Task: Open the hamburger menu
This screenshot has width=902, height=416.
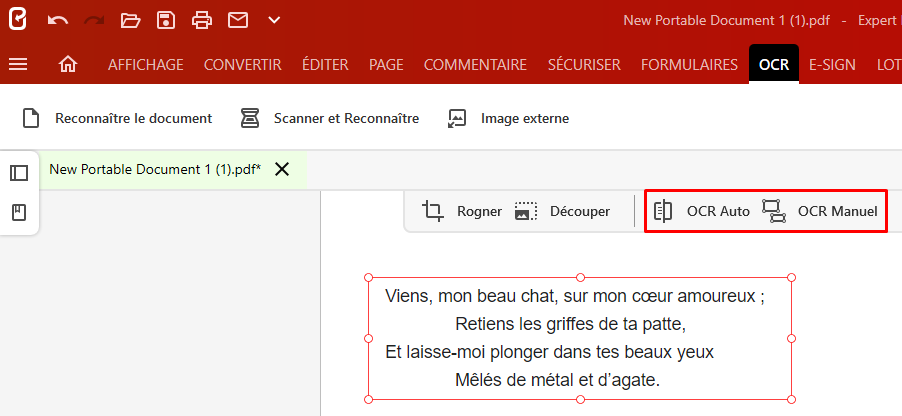Action: pos(18,64)
